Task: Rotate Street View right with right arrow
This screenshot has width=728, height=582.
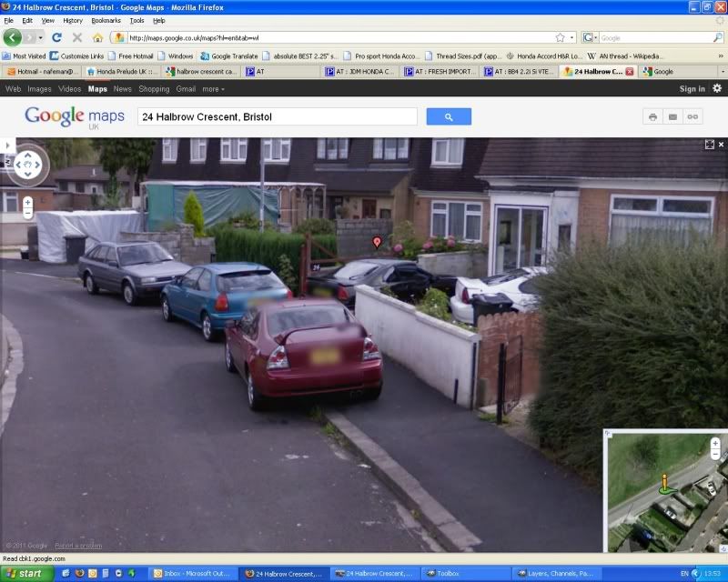Action: click(37, 165)
